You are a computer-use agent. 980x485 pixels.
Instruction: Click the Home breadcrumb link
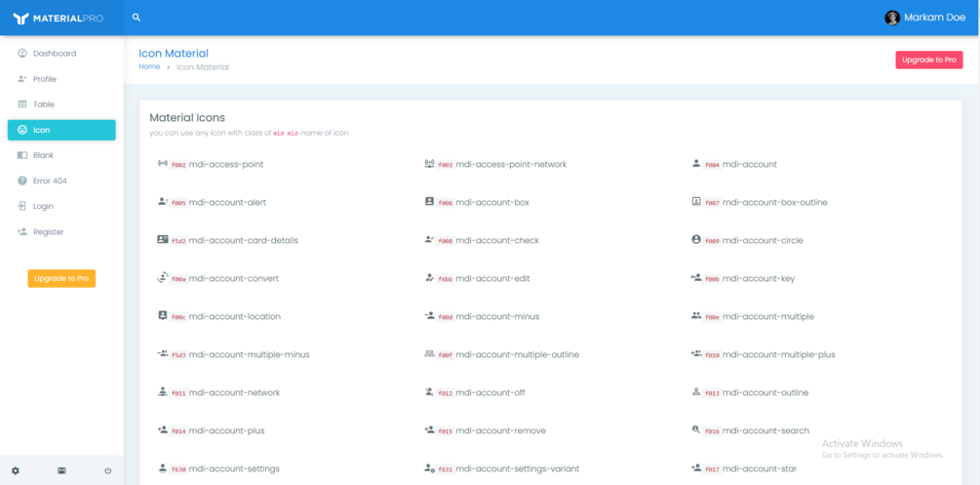click(x=149, y=66)
